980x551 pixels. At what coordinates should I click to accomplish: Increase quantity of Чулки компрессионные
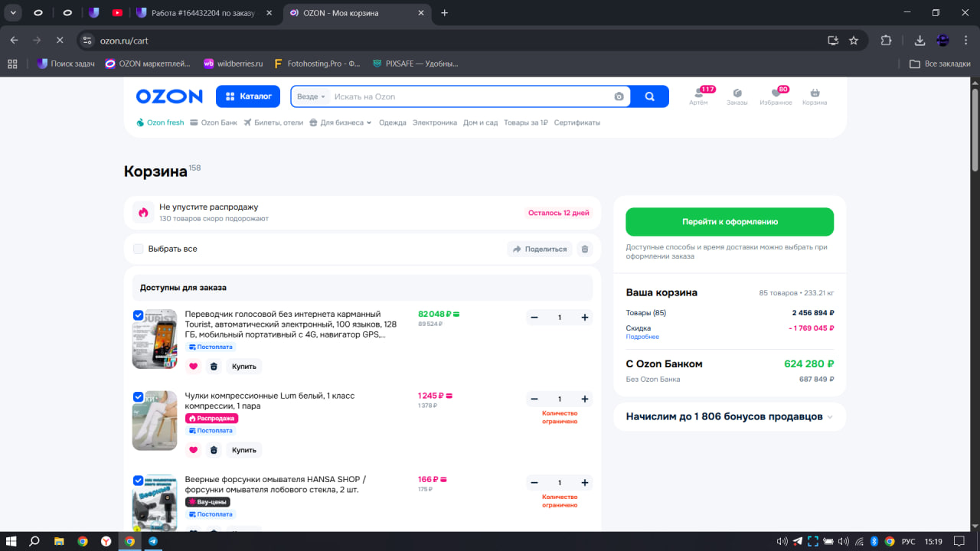pos(585,399)
